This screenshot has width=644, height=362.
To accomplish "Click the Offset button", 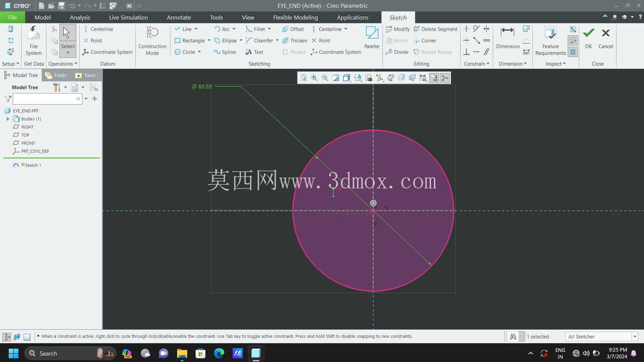I will coord(293,29).
